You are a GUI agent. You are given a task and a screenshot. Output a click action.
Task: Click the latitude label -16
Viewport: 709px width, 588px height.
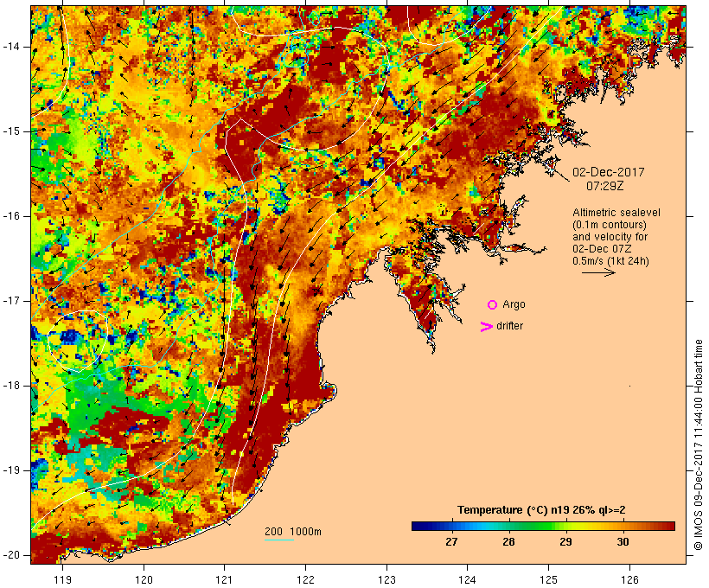tap(10, 216)
